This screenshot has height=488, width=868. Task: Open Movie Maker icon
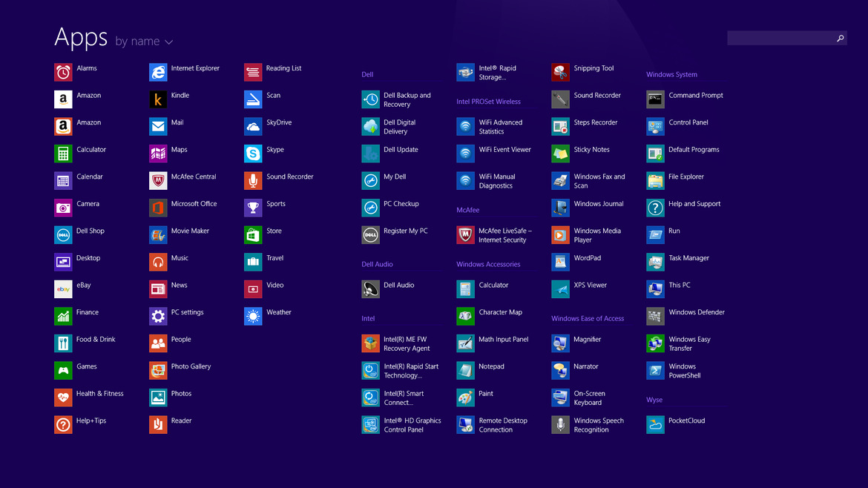(158, 234)
